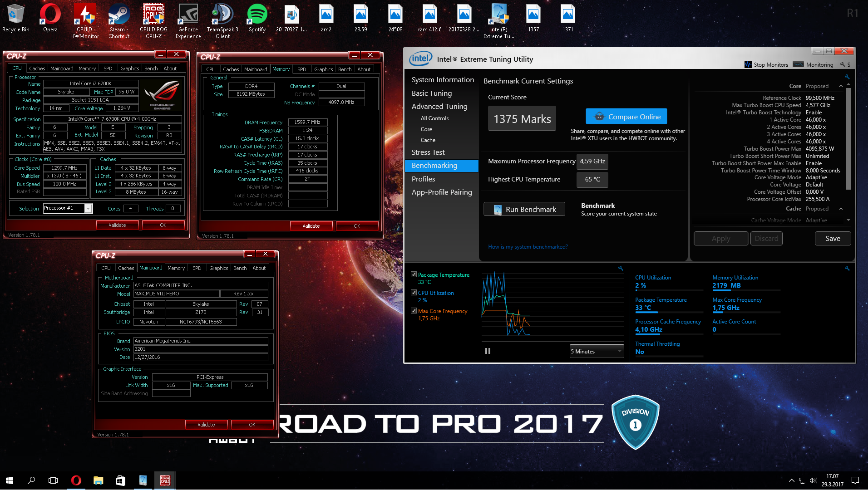Open Mainboard tab in first CPU-Z window
Image resolution: width=868 pixels, height=490 pixels.
click(62, 69)
